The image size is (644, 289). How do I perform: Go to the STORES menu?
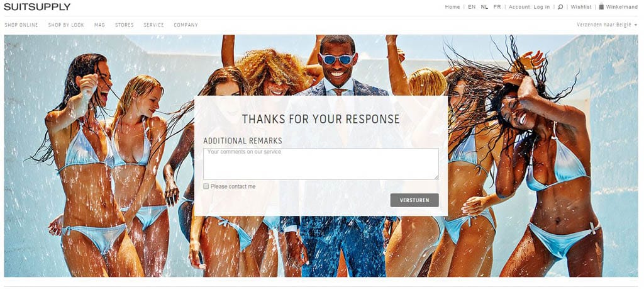pyautogui.click(x=125, y=25)
